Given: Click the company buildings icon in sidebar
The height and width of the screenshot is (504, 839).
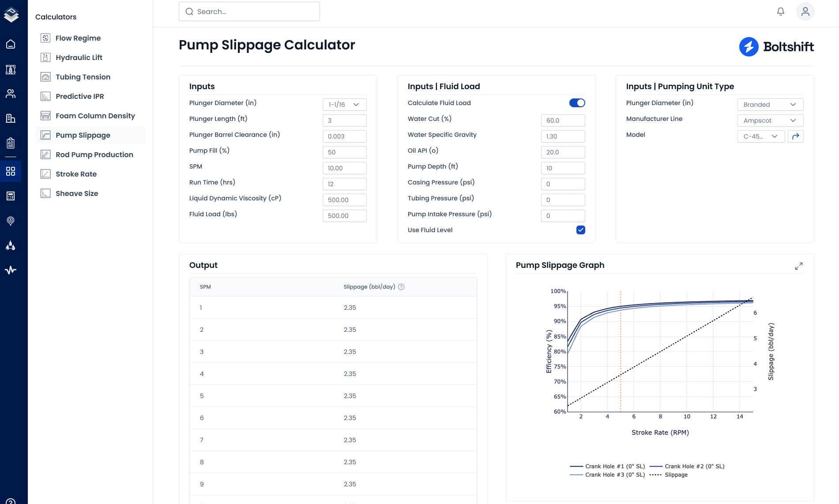Looking at the screenshot, I should [x=11, y=118].
